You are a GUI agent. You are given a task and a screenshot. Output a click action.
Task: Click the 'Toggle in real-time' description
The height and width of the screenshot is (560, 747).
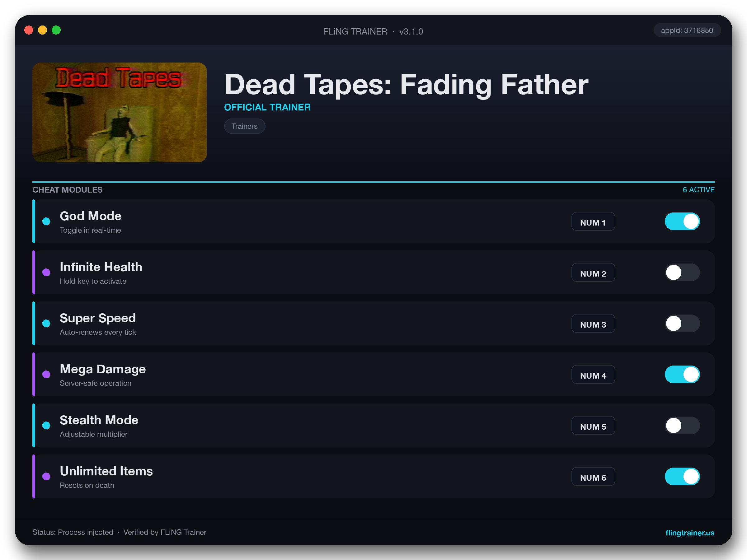[x=90, y=230]
